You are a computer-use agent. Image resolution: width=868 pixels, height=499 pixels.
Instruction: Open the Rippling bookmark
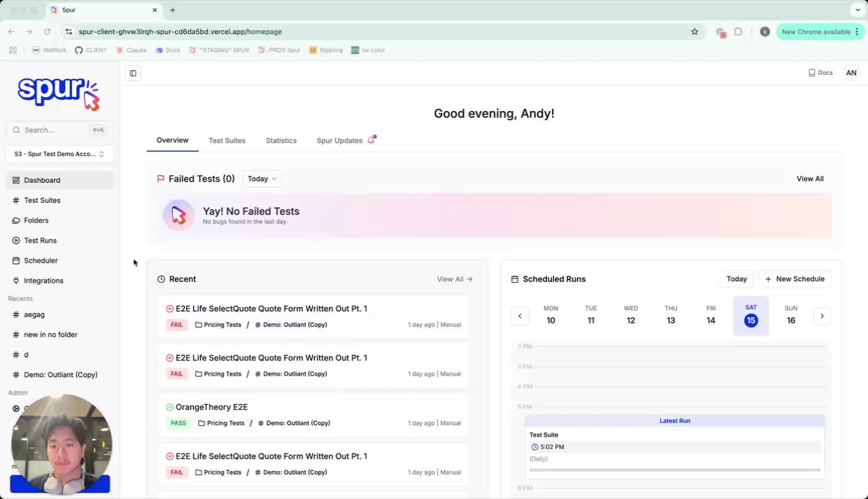point(327,50)
